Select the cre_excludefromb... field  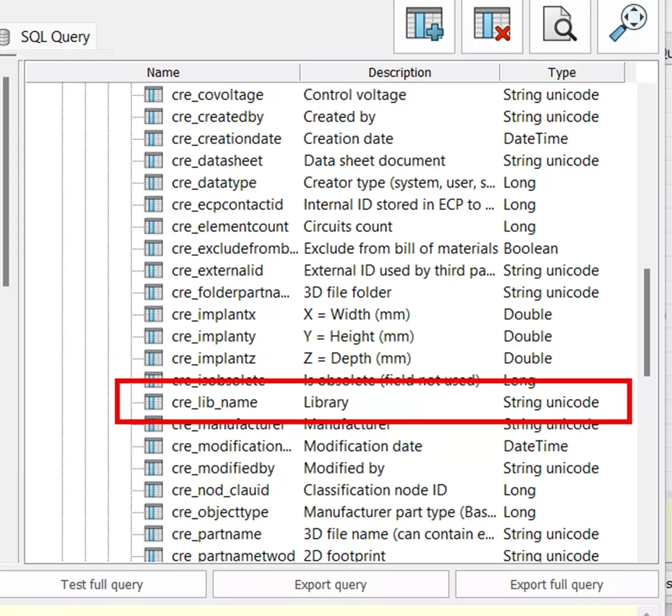pos(235,249)
